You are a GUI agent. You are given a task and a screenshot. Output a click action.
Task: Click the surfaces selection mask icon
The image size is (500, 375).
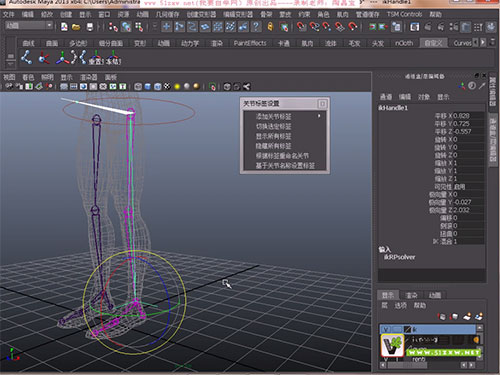click(205, 27)
